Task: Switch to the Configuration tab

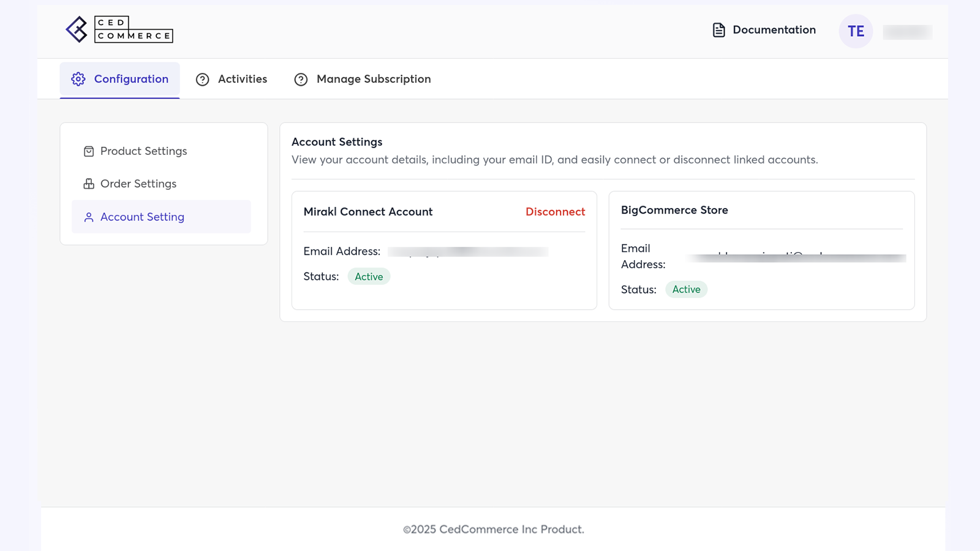Action: coord(119,80)
